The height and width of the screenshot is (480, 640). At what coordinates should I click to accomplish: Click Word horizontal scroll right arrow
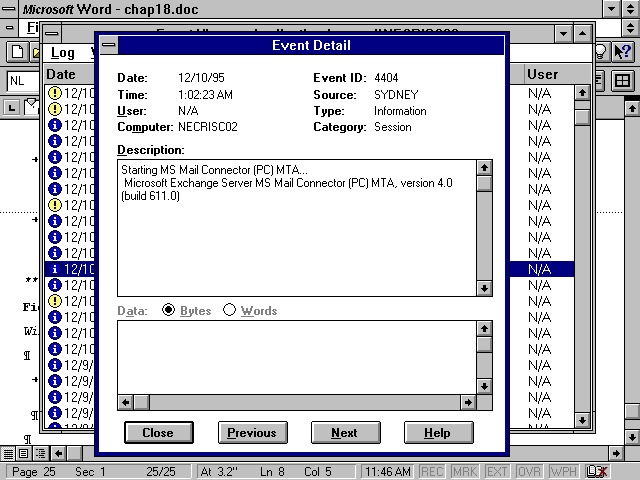616,453
